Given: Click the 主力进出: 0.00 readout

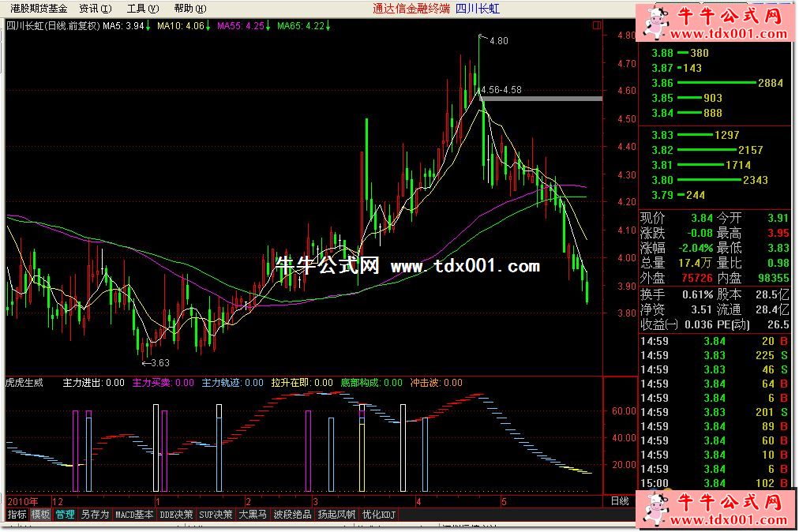Looking at the screenshot, I should tap(93, 383).
